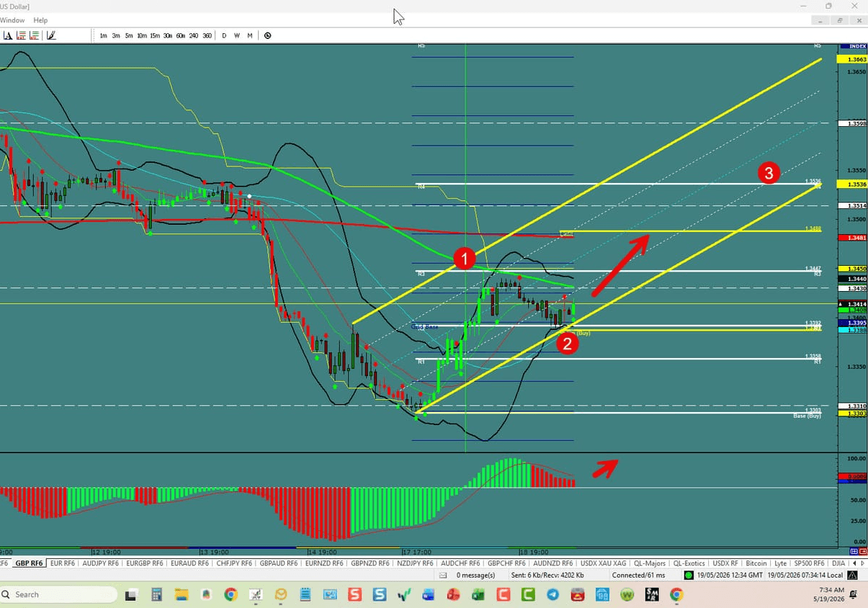Open the Window menu
The width and height of the screenshot is (868, 608).
(x=12, y=20)
